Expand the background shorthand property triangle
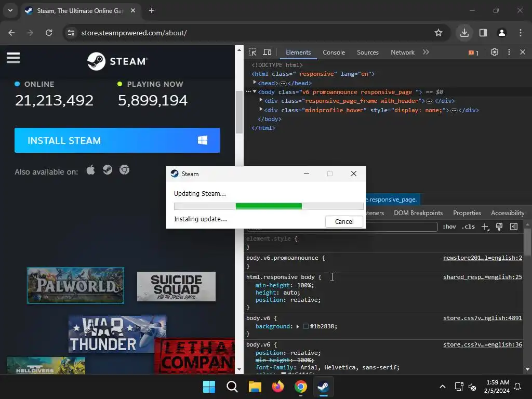The width and height of the screenshot is (532, 399). click(x=298, y=326)
